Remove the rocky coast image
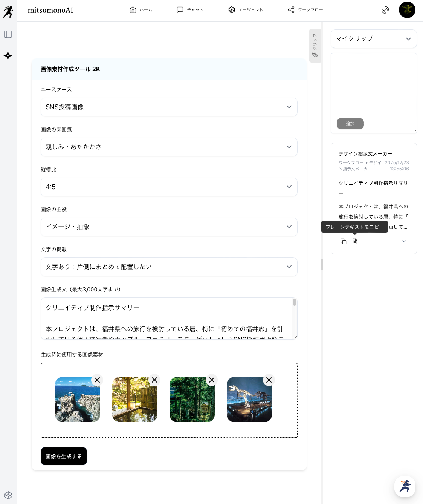Viewport: 423px width, 504px height. (97, 380)
